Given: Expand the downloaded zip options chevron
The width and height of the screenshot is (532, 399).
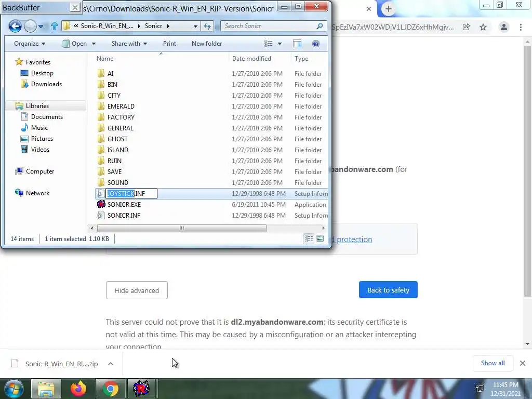Looking at the screenshot, I should click(111, 364).
